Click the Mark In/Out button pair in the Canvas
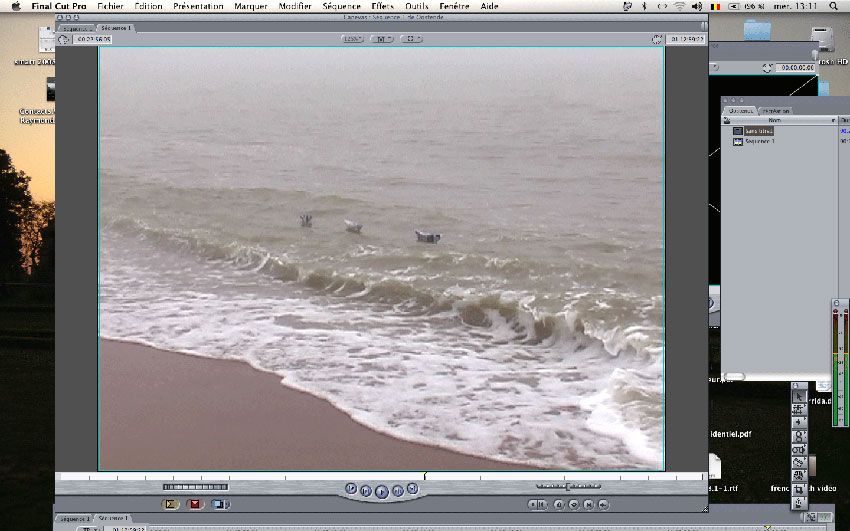This screenshot has width=850, height=531. click(538, 504)
